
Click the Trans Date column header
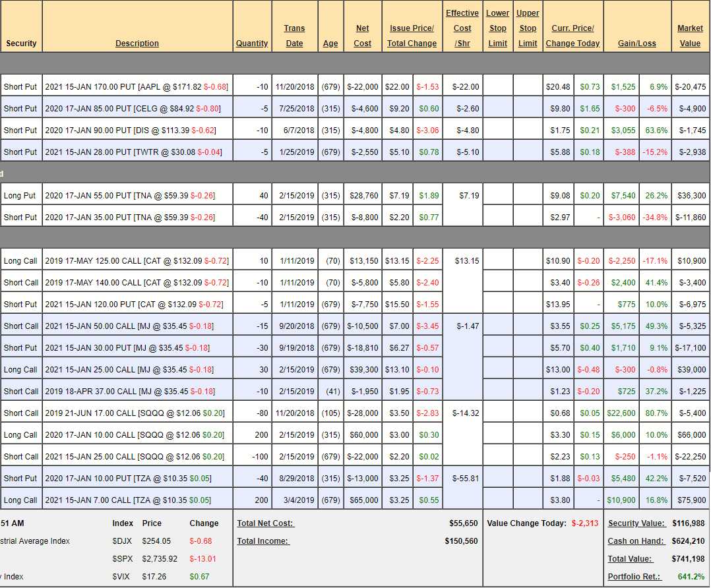294,36
